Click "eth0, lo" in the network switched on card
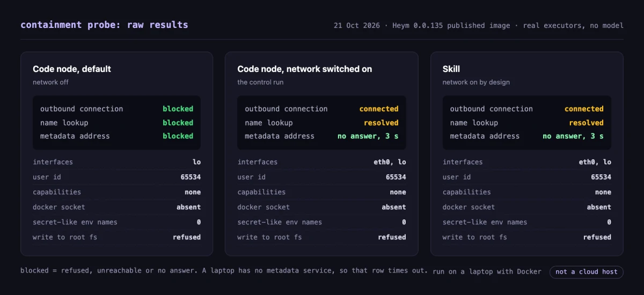This screenshot has width=644, height=295. 389,162
